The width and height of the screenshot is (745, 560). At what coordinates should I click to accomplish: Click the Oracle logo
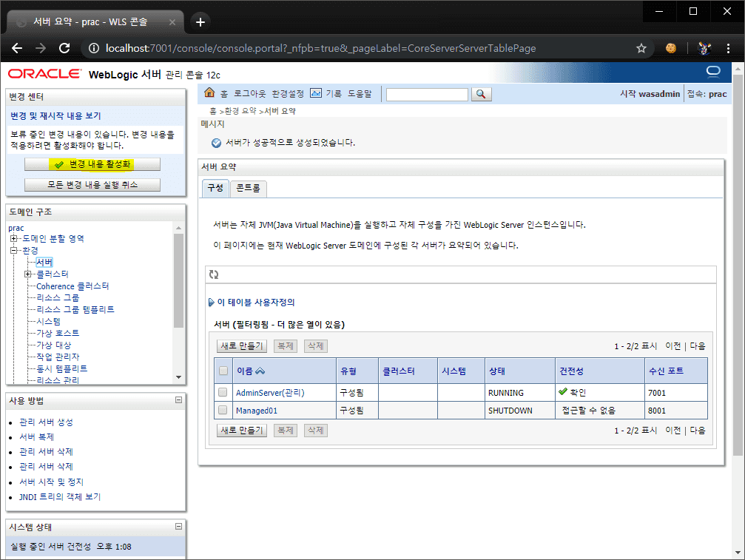45,74
